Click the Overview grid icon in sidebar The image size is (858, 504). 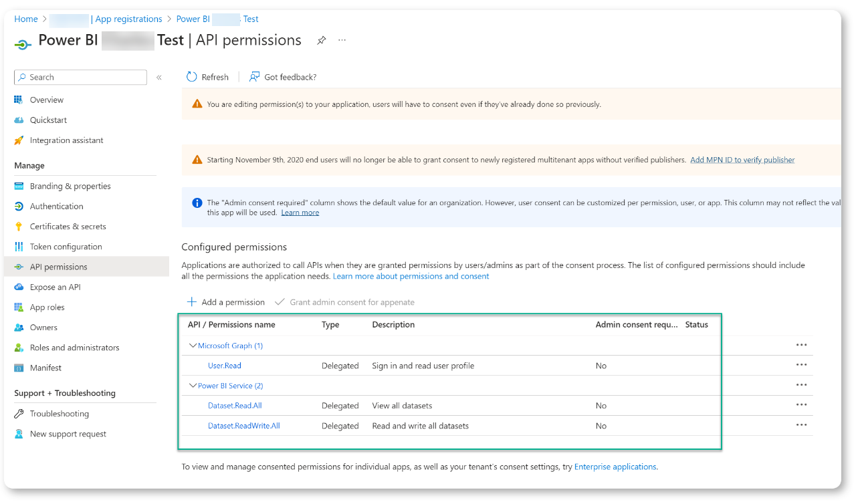(x=19, y=100)
